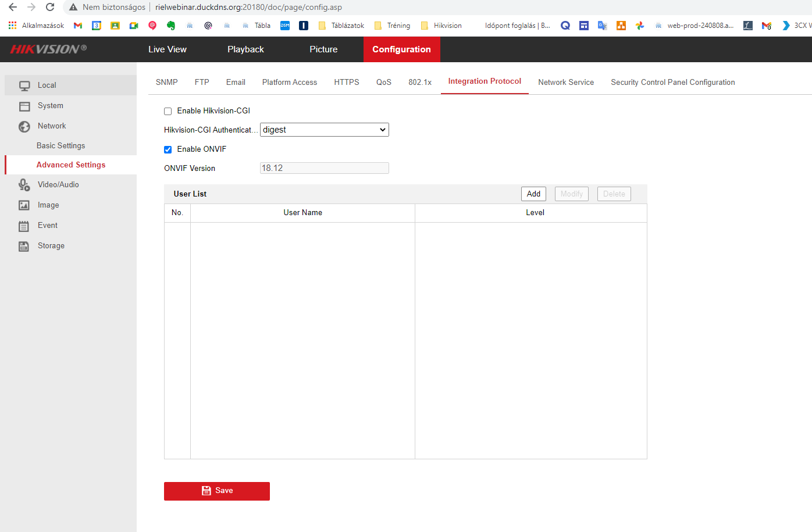Open the Google Contacts bookmark icon

[115, 26]
